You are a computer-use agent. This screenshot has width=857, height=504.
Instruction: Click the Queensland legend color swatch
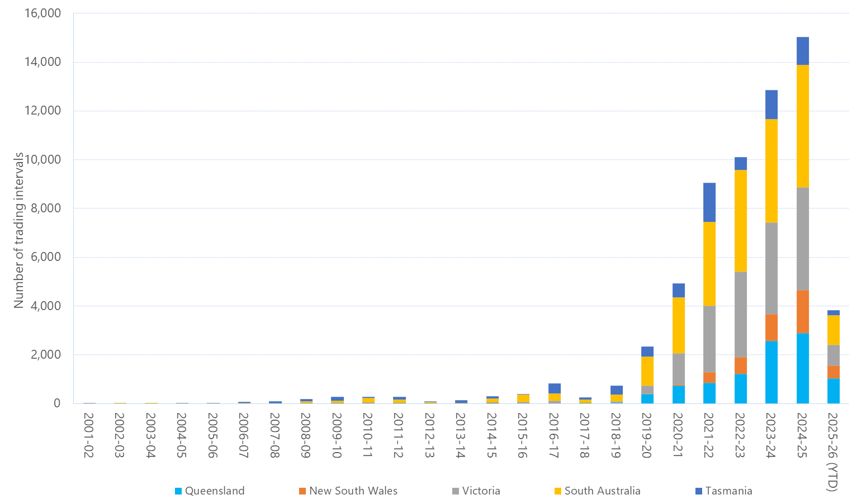pyautogui.click(x=178, y=491)
